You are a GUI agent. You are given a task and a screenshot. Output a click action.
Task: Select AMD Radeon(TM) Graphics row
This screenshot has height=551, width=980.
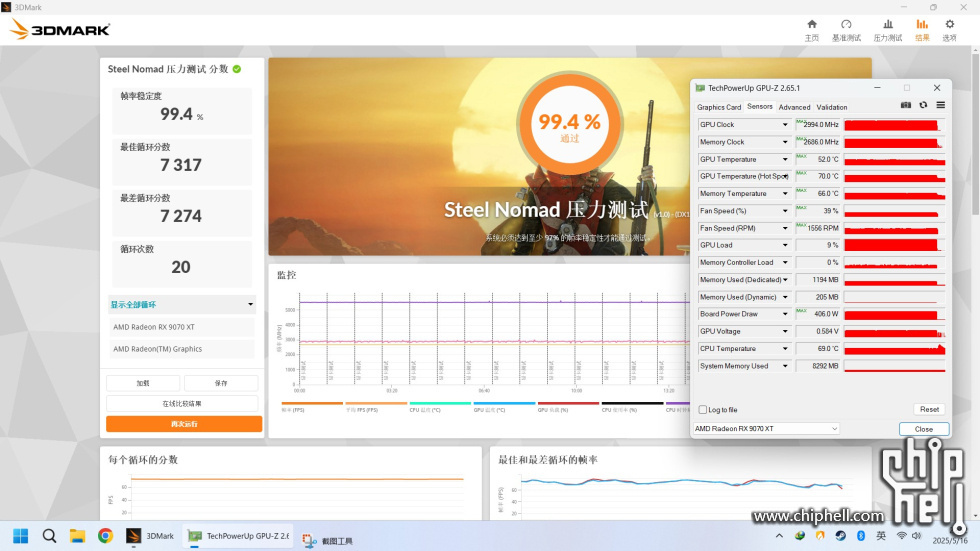[182, 349]
